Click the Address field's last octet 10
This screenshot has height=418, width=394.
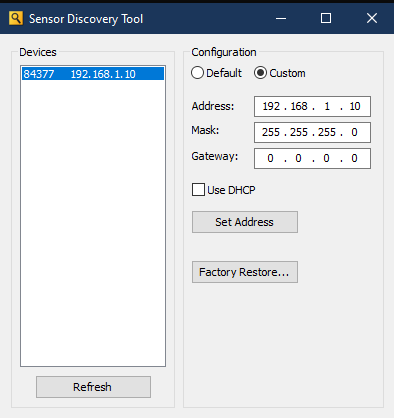click(355, 106)
